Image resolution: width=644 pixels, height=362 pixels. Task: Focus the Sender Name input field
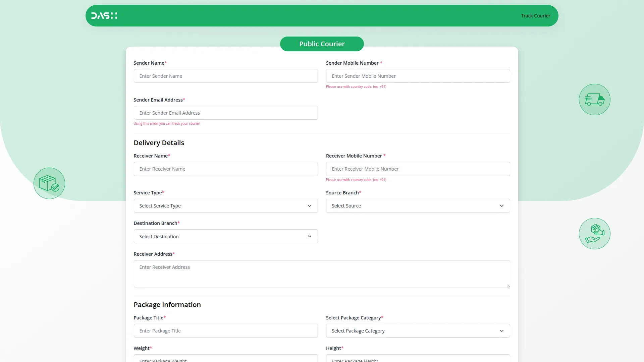[x=225, y=76]
